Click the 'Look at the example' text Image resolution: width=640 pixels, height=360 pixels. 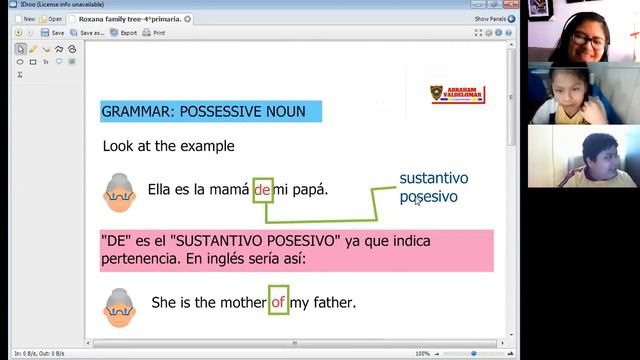tap(169, 146)
